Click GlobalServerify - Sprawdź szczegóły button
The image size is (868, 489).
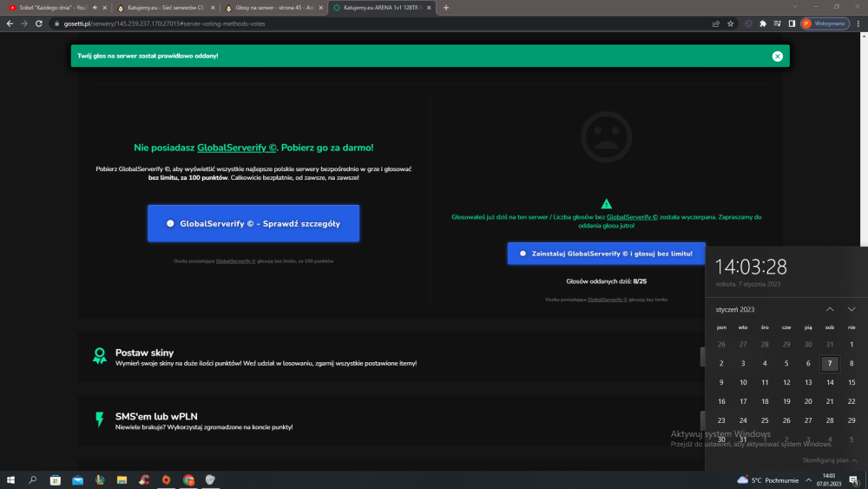point(253,223)
